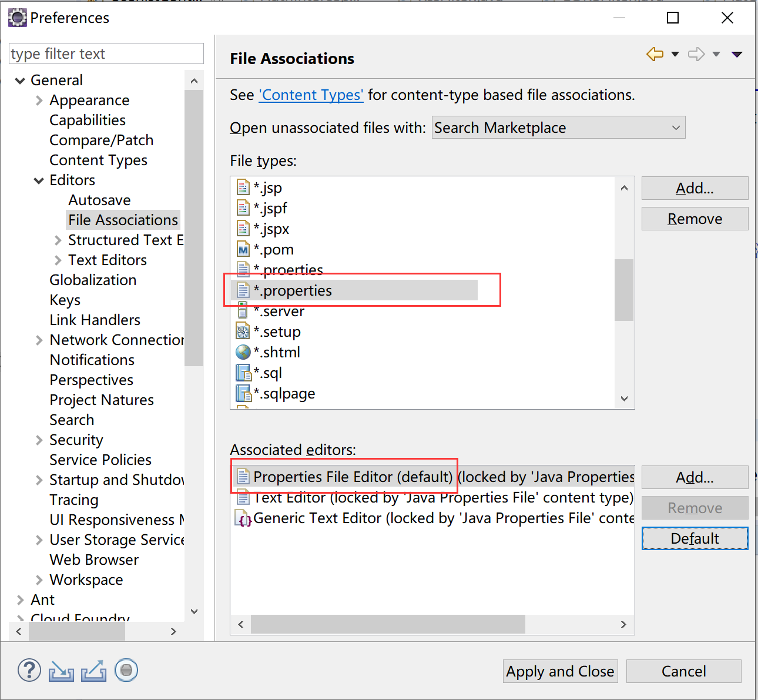Open the Back history dropdown arrow
Screen dimensions: 758x700
[x=675, y=54]
